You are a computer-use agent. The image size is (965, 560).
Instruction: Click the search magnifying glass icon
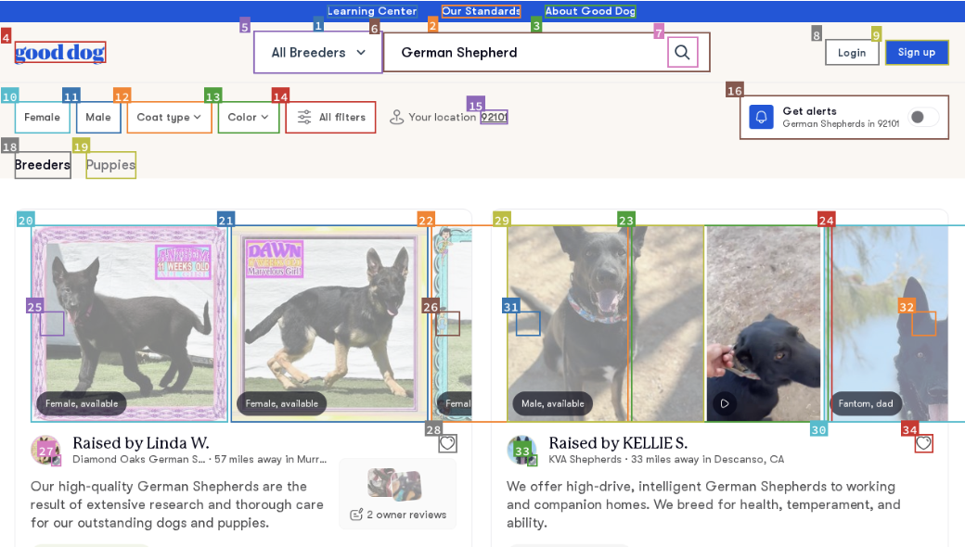pos(683,52)
